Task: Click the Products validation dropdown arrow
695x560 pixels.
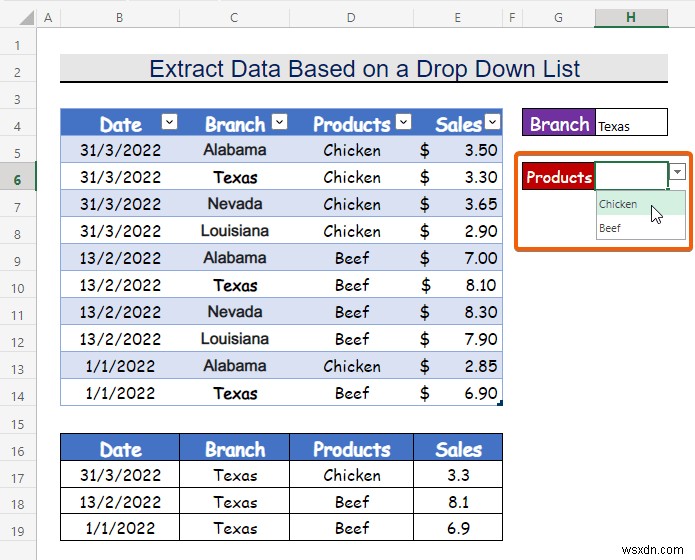Action: point(677,172)
